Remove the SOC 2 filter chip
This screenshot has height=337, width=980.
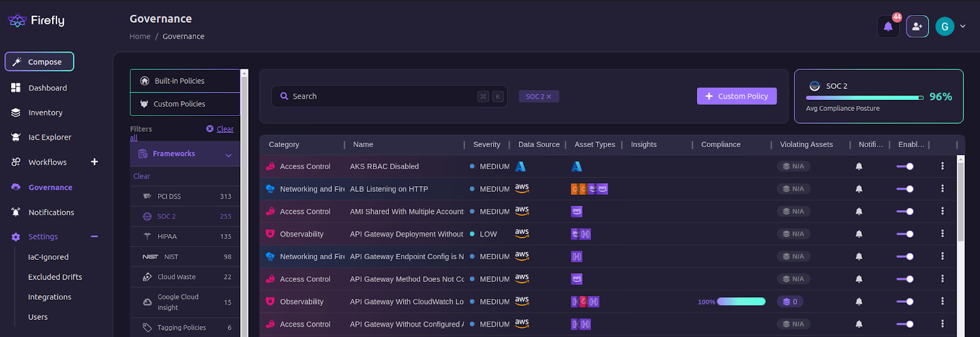pyautogui.click(x=549, y=97)
